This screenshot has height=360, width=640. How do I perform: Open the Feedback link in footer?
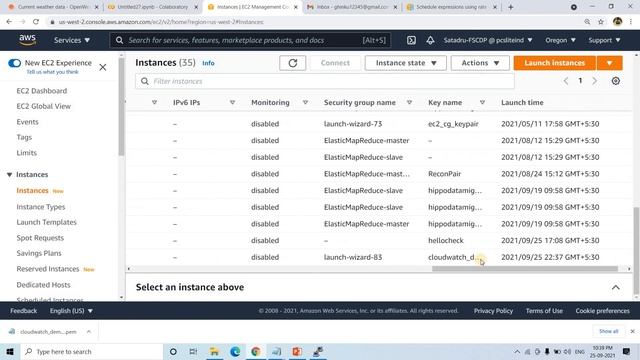(x=23, y=311)
